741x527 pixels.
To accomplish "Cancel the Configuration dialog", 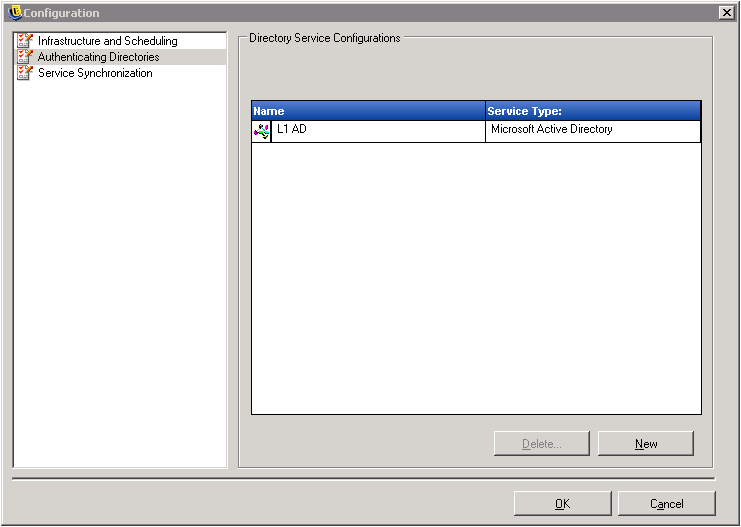I will point(667,503).
